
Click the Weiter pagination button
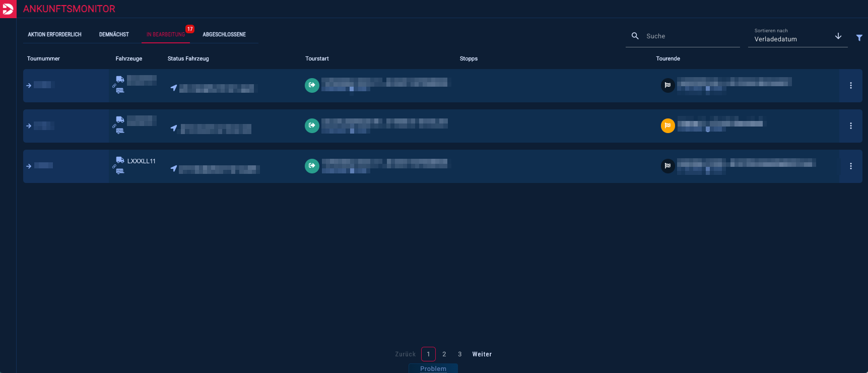(x=482, y=354)
